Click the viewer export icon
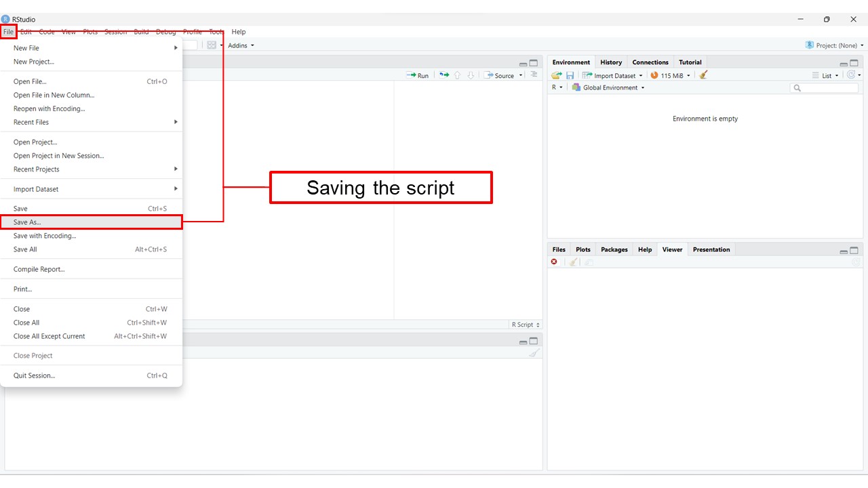The image size is (868, 488). (x=589, y=262)
